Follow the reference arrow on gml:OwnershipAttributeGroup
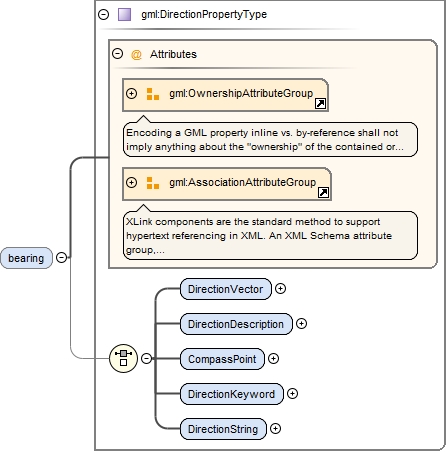Image resolution: width=447 pixels, height=452 pixels. (320, 104)
